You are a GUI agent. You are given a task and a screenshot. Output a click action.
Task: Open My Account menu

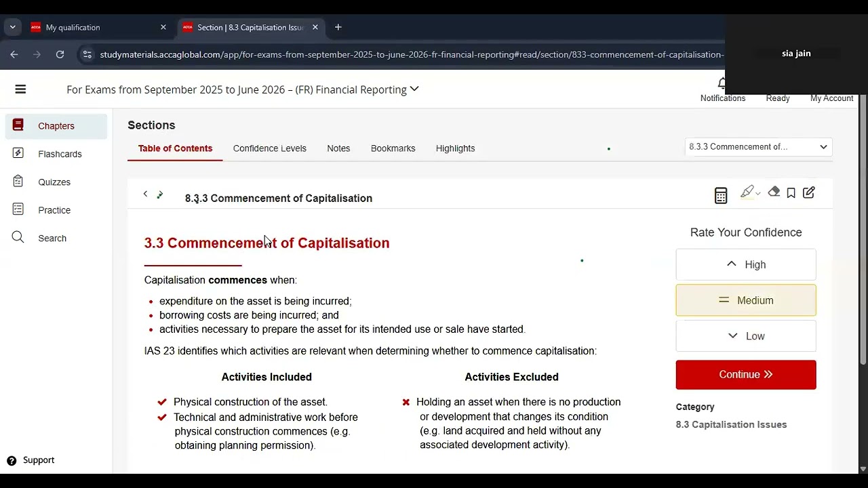tap(831, 98)
